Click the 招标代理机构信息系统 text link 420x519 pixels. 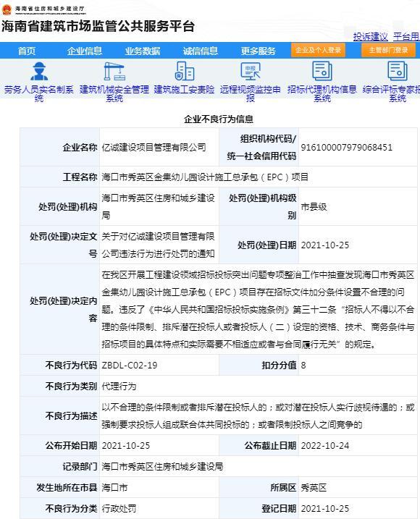[x=322, y=93]
